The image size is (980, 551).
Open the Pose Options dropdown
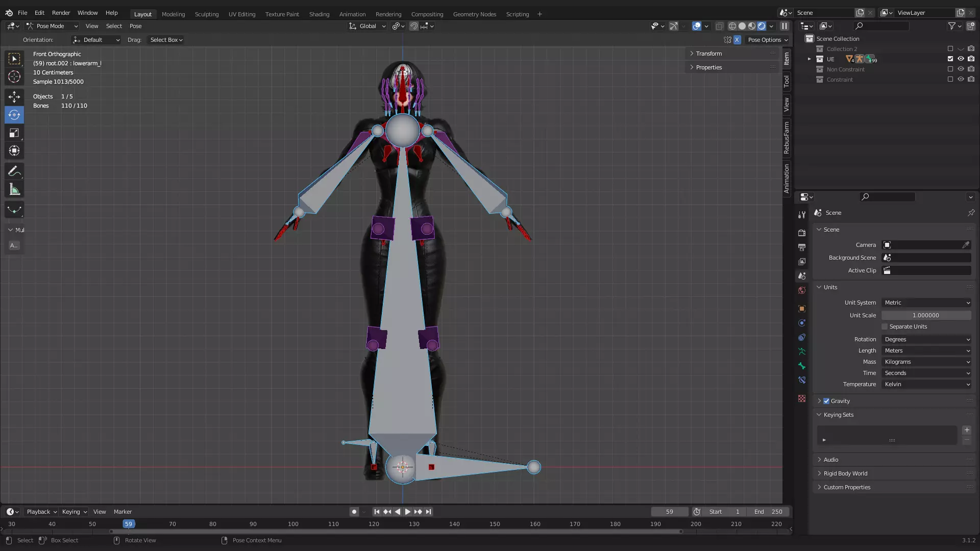point(768,40)
